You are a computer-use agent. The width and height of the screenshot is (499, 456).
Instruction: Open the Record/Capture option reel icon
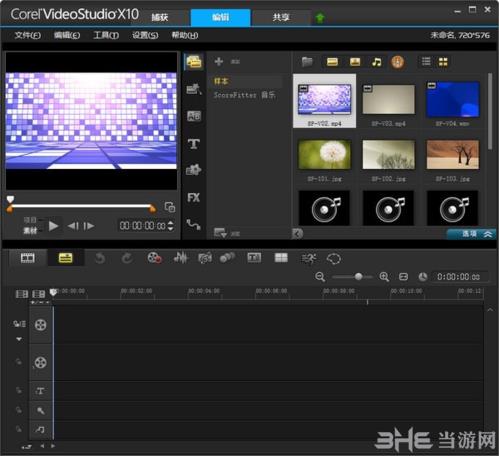[154, 258]
